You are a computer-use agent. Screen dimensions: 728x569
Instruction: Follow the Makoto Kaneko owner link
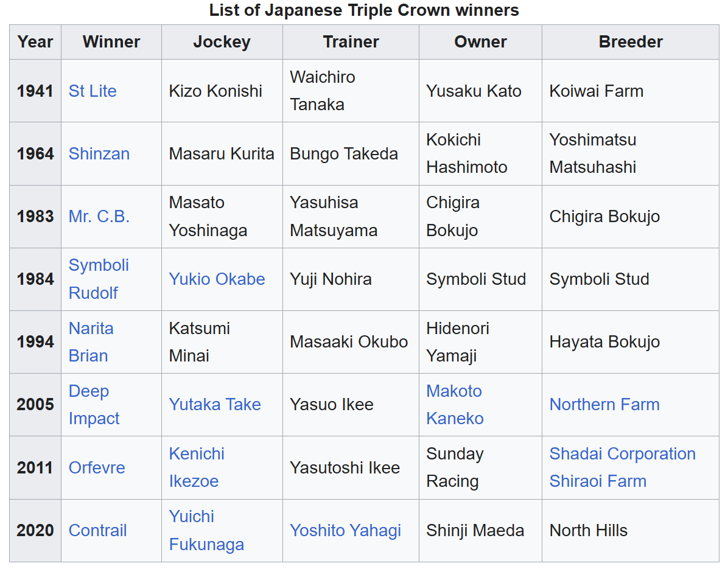click(455, 405)
